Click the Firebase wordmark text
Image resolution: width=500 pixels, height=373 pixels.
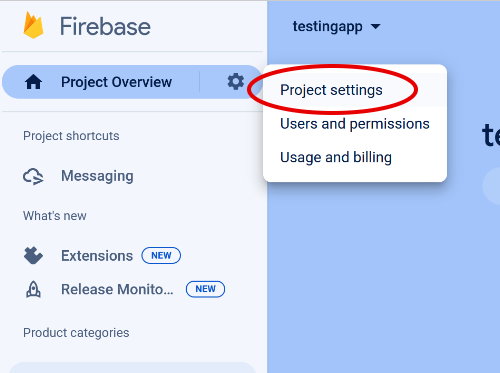click(105, 27)
